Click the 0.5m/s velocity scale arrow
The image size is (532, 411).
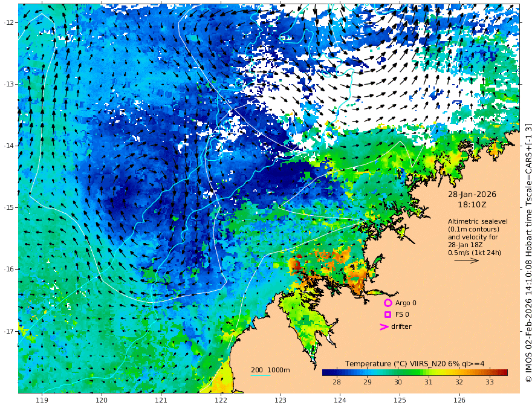click(x=467, y=261)
